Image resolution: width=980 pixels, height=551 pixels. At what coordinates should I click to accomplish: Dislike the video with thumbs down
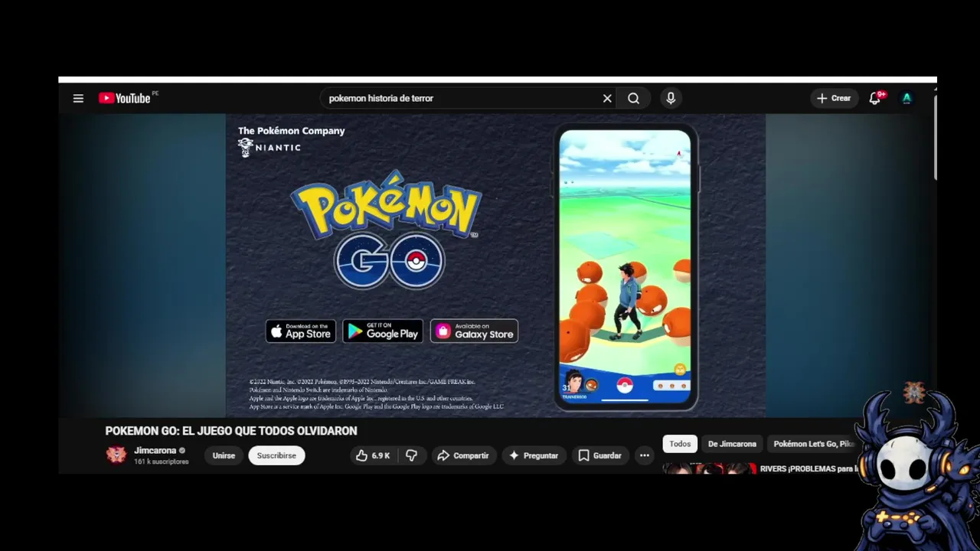tap(411, 455)
